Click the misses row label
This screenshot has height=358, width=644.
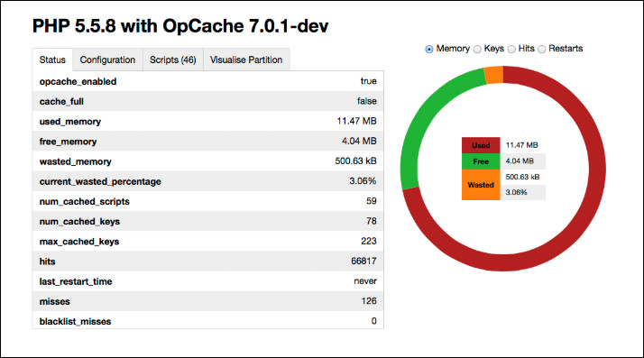pyautogui.click(x=55, y=302)
